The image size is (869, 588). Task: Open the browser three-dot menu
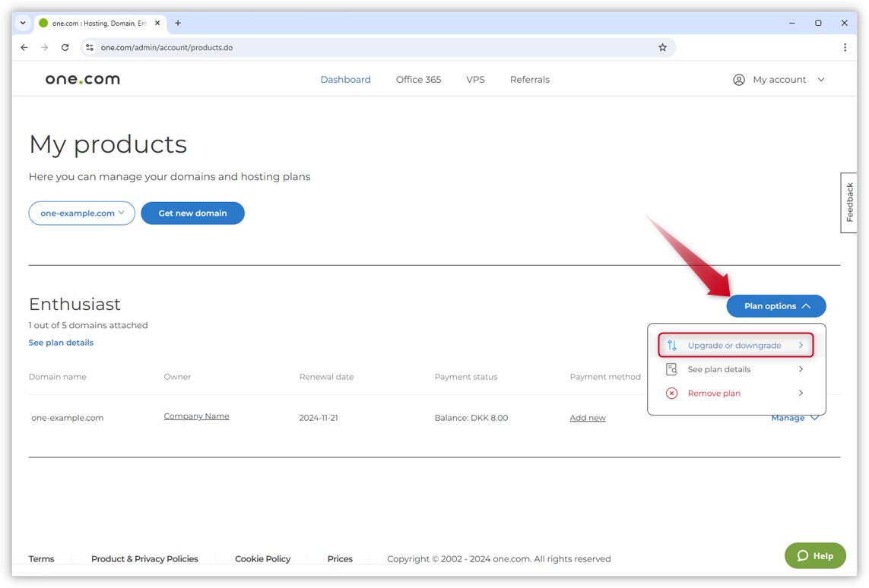(845, 47)
